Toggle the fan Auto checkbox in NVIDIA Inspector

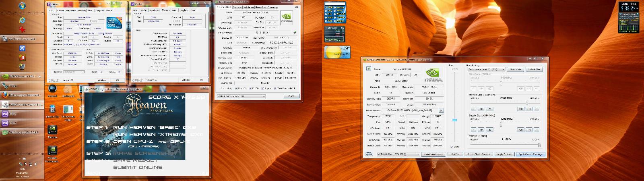point(452,147)
